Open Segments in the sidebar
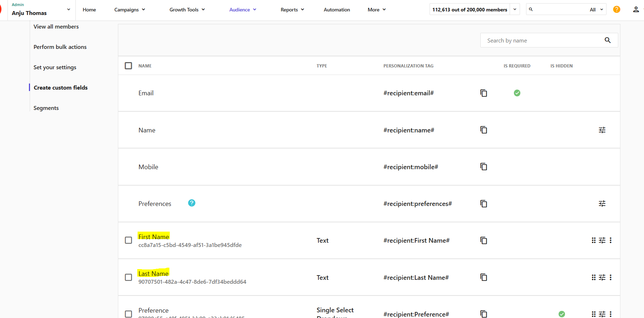The image size is (644, 318). [46, 108]
